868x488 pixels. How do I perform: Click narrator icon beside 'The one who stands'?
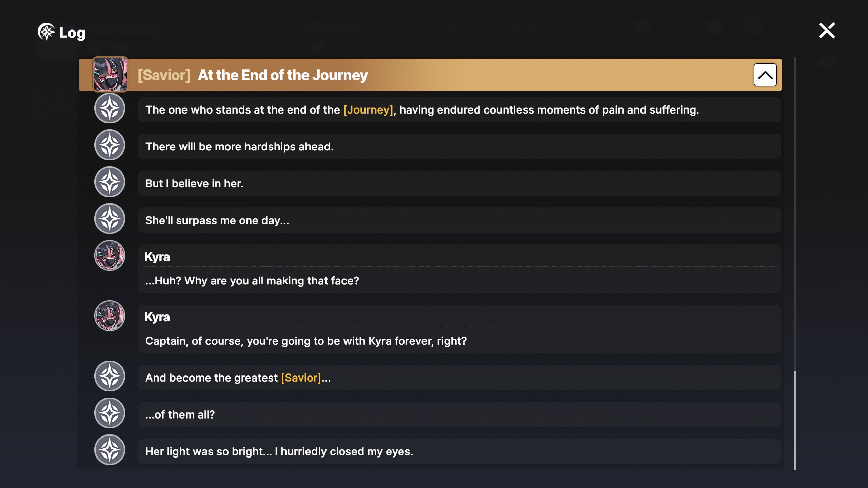coord(110,108)
